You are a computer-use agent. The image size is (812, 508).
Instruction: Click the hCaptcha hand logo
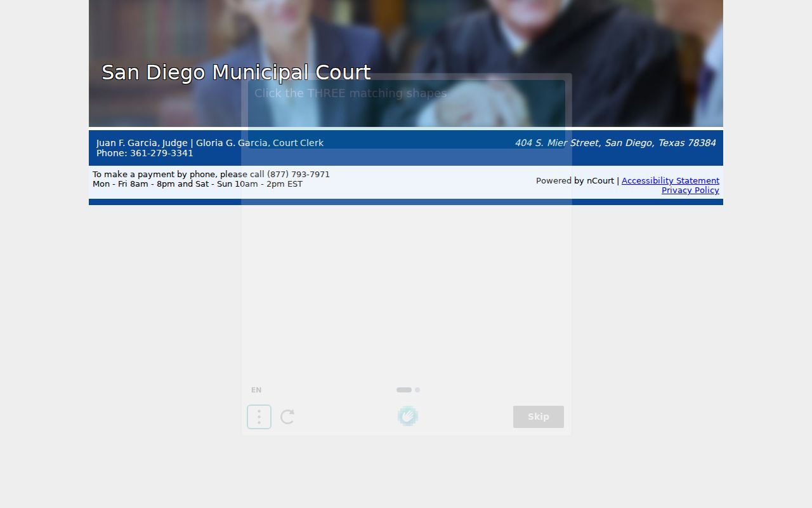tap(408, 416)
